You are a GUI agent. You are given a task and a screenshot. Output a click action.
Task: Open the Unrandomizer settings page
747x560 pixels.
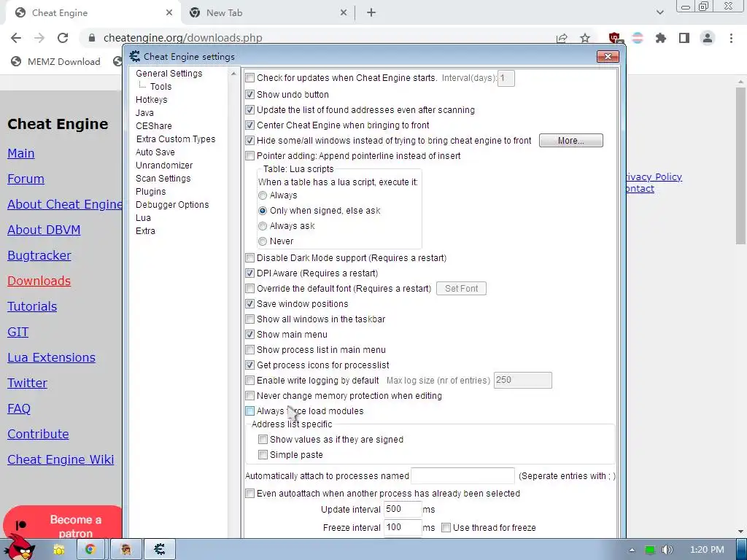coord(164,166)
